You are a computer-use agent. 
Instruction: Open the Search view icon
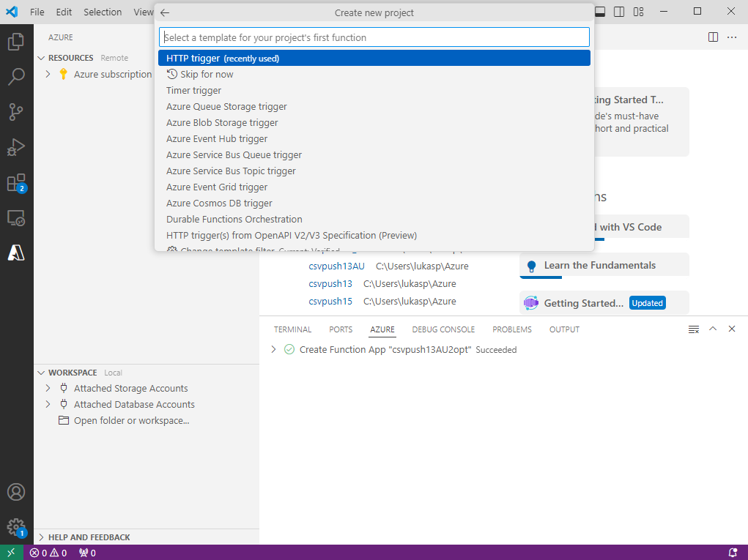(x=16, y=77)
